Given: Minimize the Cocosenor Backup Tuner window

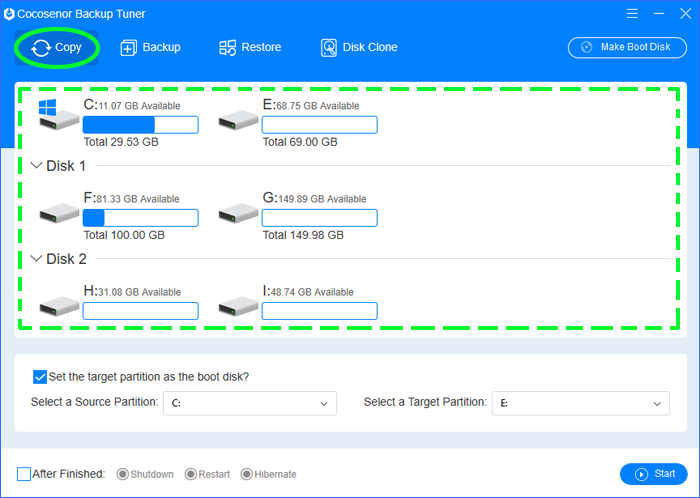Looking at the screenshot, I should [x=659, y=14].
